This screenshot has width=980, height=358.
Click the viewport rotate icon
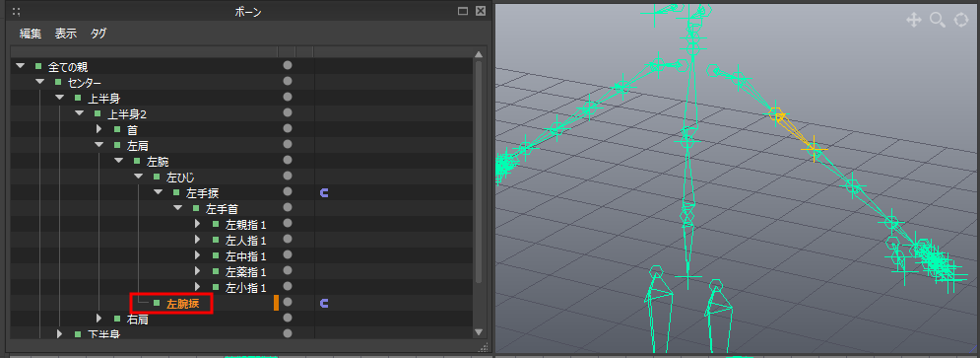tap(961, 21)
